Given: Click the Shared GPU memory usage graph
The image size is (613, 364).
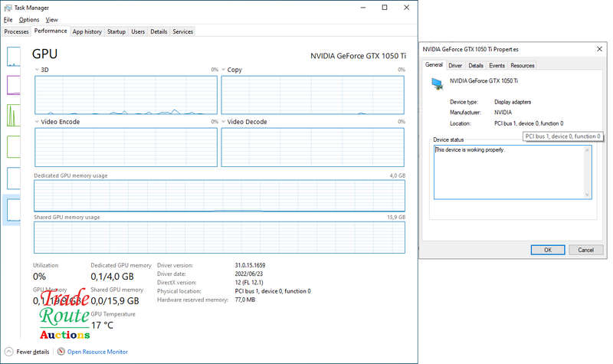Looking at the screenshot, I should 219,238.
